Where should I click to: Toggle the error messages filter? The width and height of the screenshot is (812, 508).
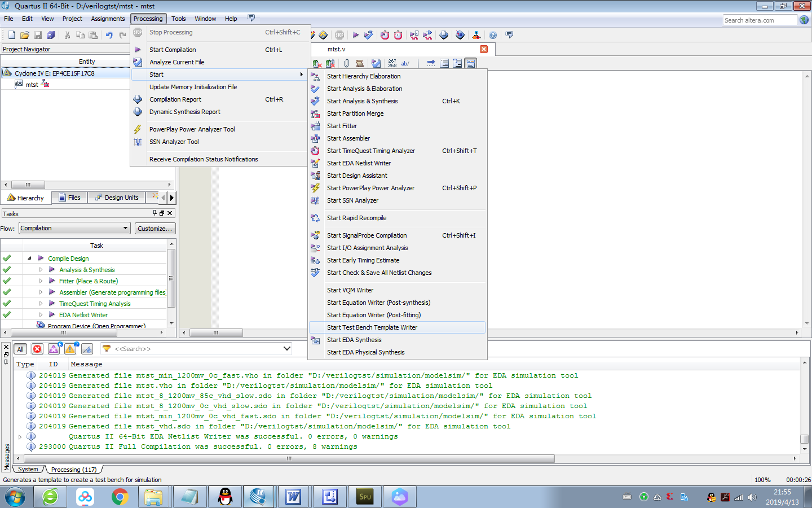pos(37,349)
